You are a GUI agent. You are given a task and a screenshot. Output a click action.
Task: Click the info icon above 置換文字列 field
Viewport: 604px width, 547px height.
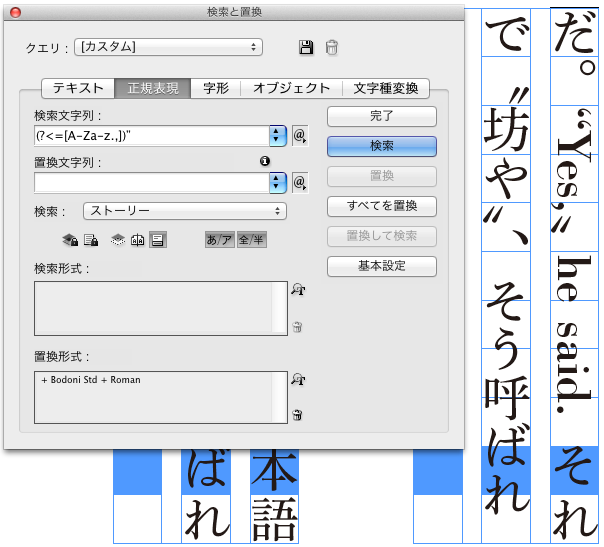point(265,161)
